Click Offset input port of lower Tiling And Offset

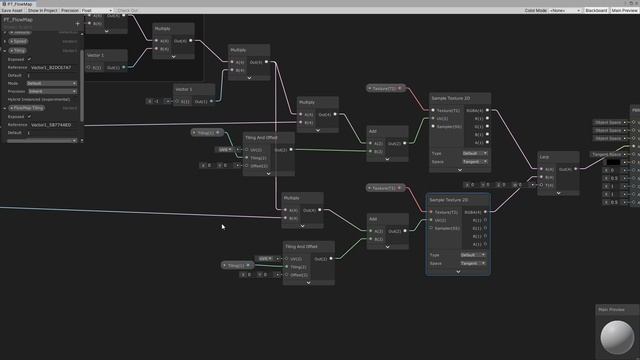(286, 275)
